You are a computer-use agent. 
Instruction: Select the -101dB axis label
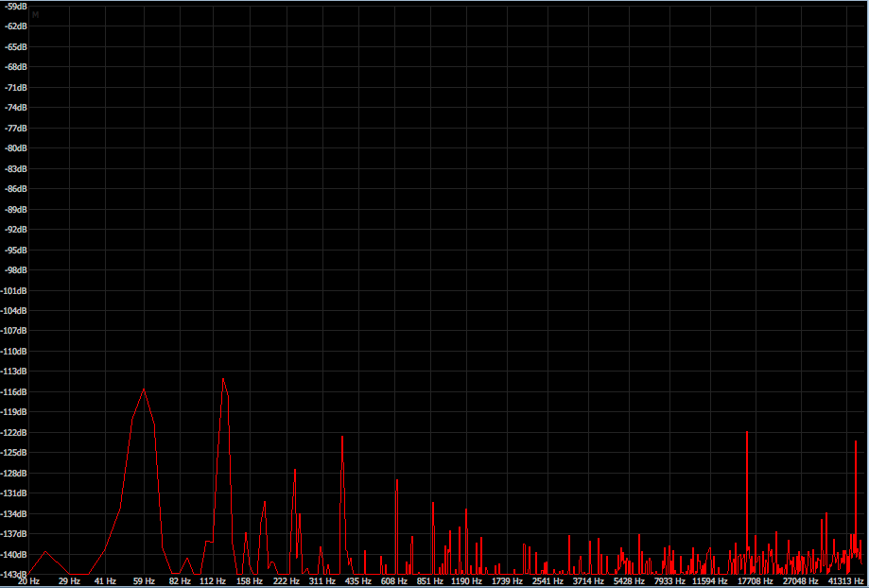click(x=14, y=290)
